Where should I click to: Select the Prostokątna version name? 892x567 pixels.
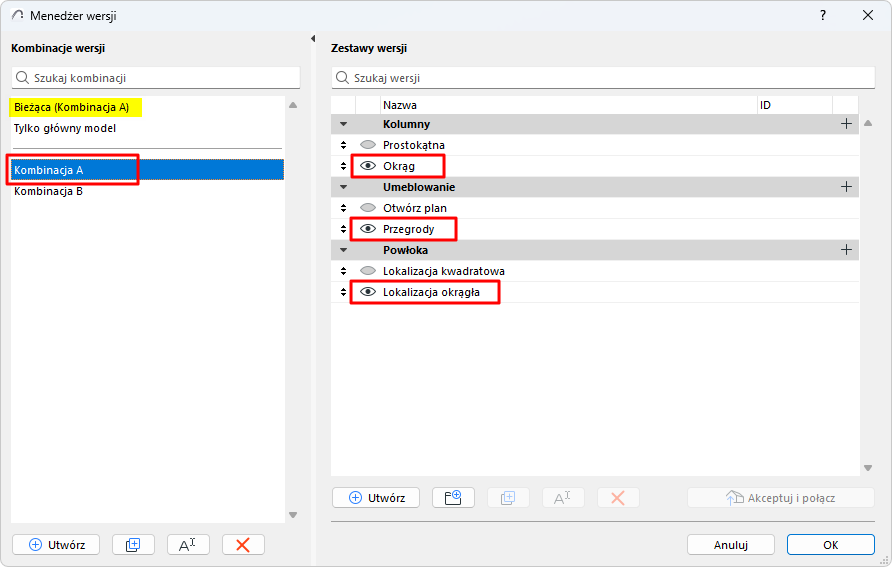point(414,145)
